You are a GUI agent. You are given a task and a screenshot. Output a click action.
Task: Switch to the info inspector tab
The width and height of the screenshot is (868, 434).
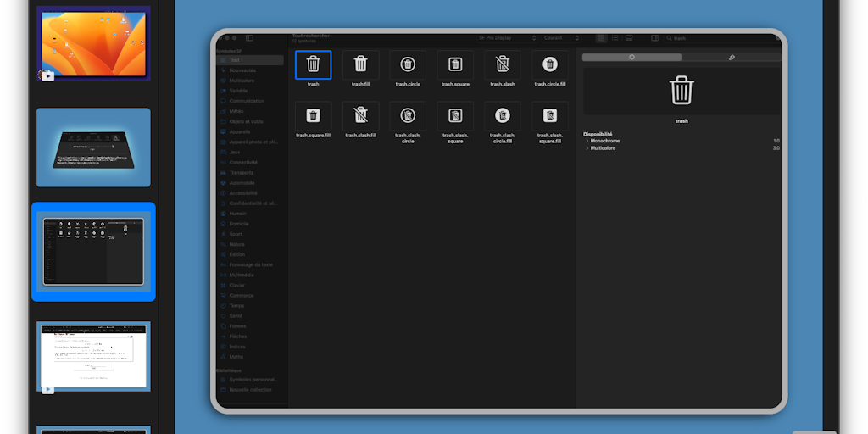(x=632, y=58)
